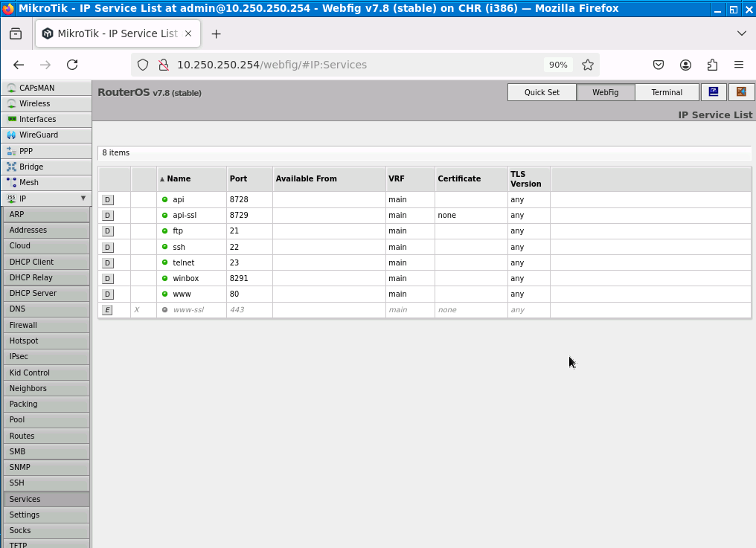Go back with the browser back arrow
This screenshot has width=756, height=548.
point(19,65)
